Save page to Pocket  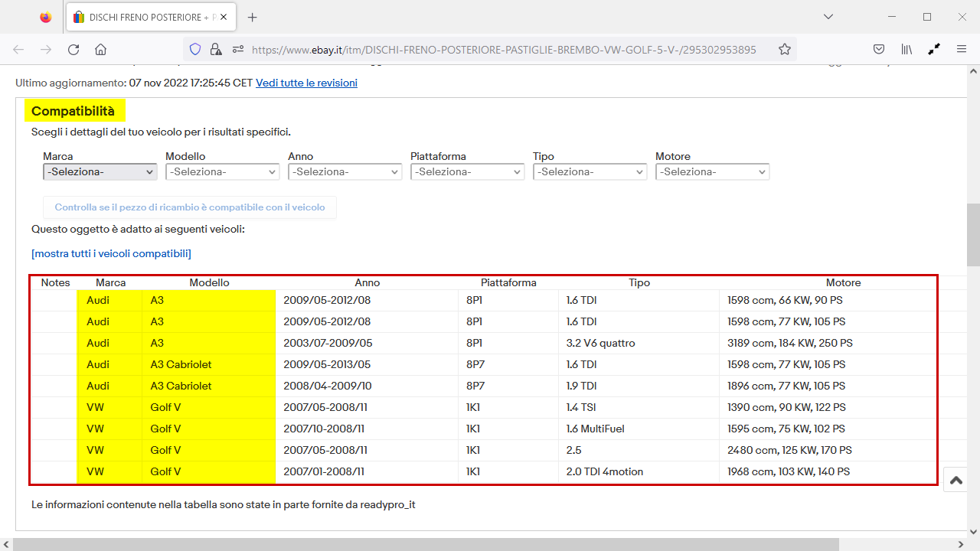click(x=880, y=50)
